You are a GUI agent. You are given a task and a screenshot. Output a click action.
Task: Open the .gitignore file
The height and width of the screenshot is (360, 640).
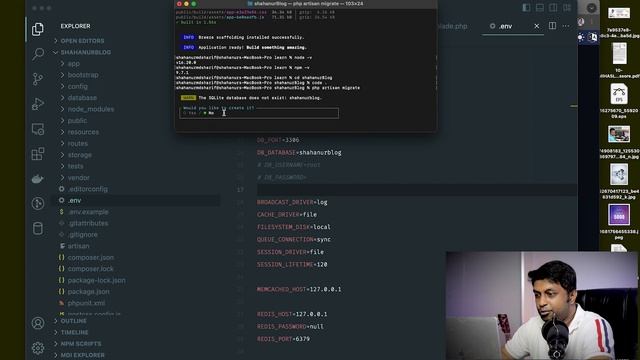pyautogui.click(x=83, y=235)
